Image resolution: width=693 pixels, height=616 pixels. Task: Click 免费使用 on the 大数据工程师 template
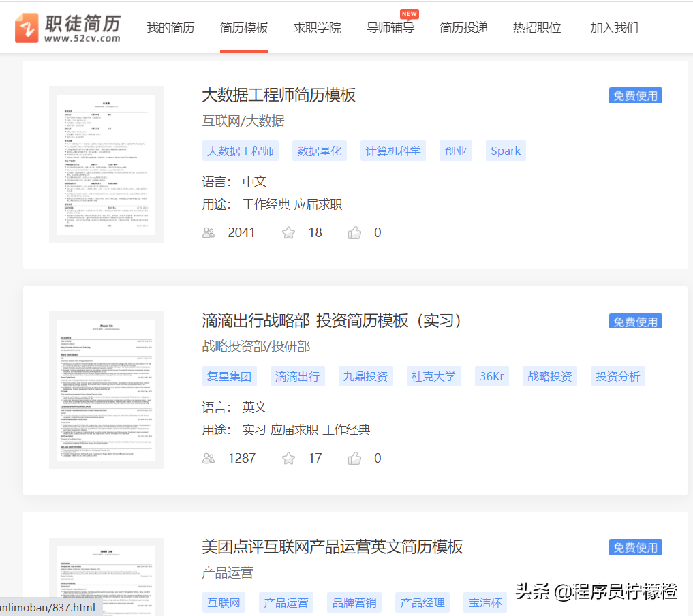(x=635, y=95)
